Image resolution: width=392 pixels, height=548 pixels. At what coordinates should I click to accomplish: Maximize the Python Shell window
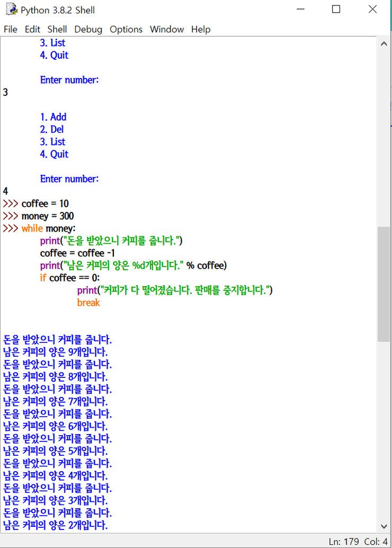click(336, 10)
